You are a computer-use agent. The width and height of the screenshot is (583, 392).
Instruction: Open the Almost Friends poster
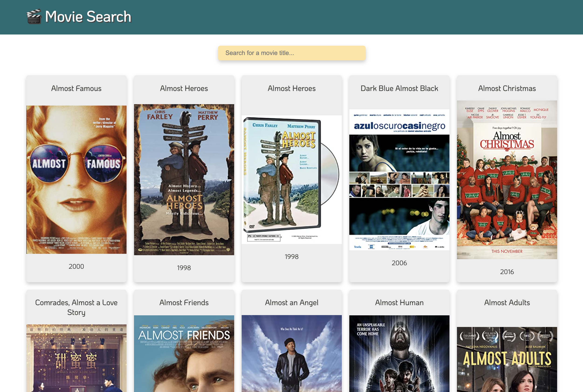point(184,354)
